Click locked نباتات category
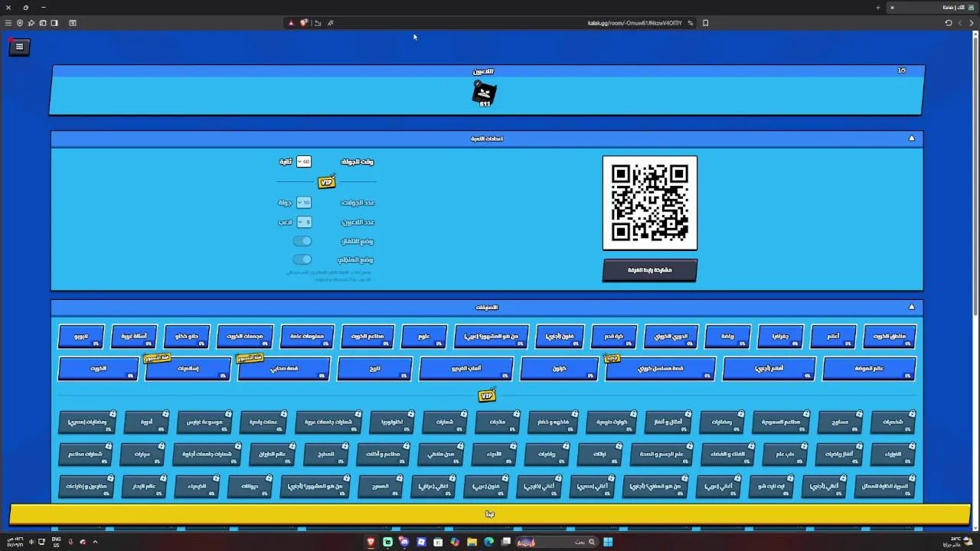The height and width of the screenshot is (551, 980). pyautogui.click(x=600, y=455)
